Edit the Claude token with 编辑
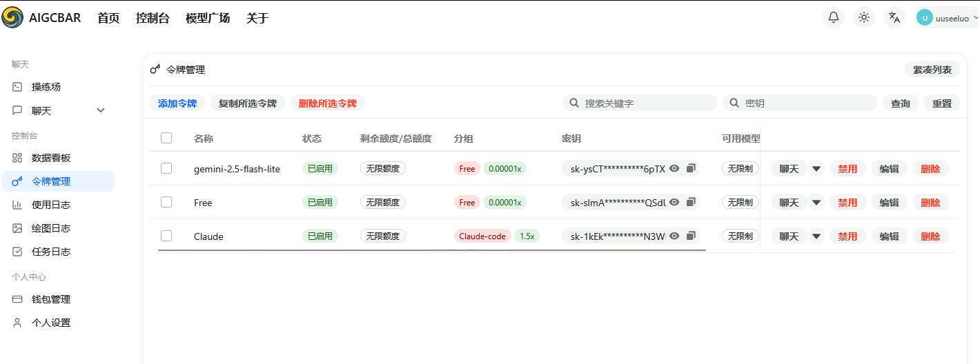The image size is (980, 364). pyautogui.click(x=890, y=236)
